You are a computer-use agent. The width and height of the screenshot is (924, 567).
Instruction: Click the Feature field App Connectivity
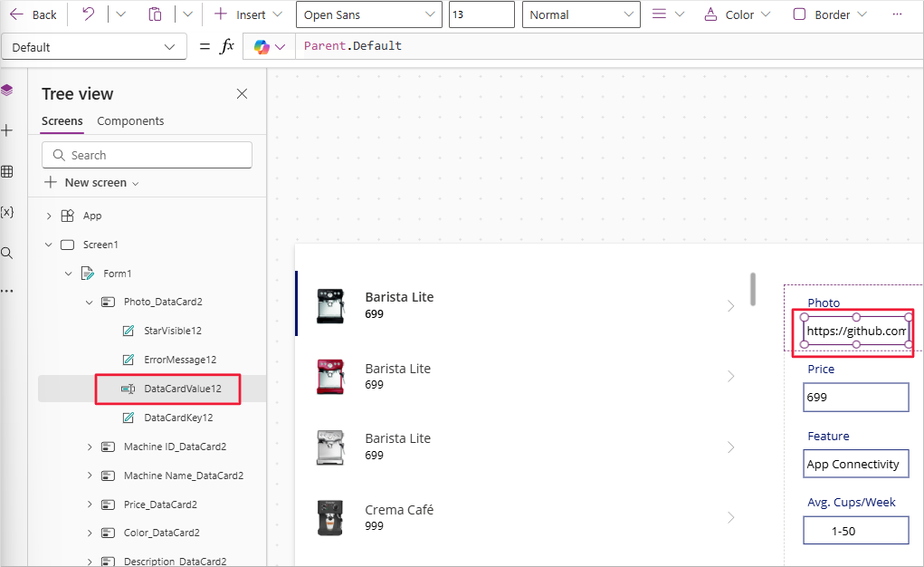click(855, 464)
